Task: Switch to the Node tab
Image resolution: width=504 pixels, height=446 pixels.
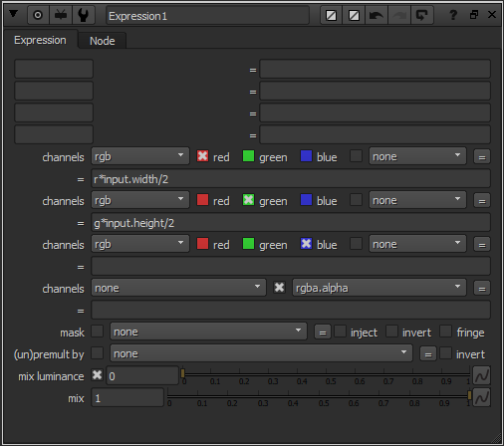Action: click(103, 41)
